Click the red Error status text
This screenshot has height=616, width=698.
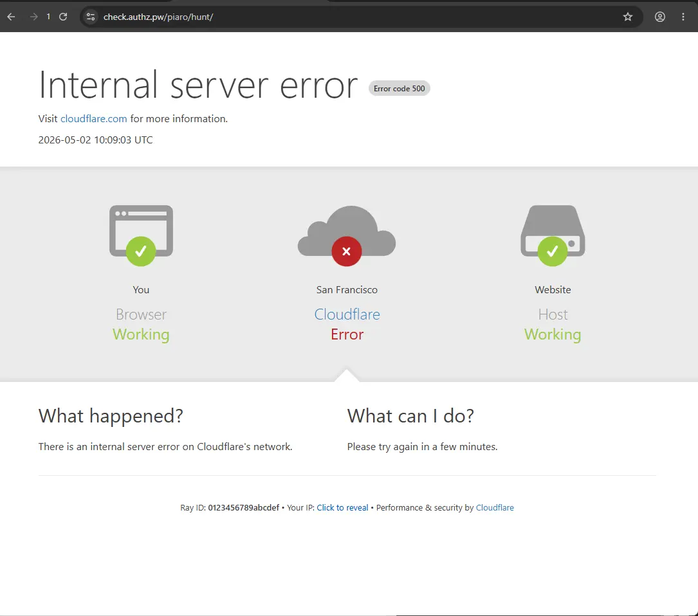[x=347, y=334]
